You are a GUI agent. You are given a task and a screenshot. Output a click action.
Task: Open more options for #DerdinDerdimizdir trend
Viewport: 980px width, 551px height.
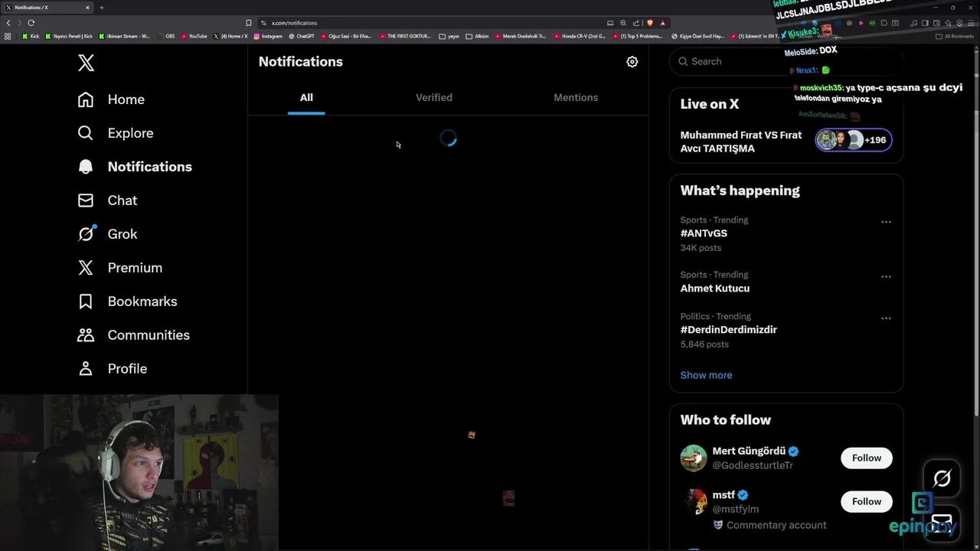(x=886, y=318)
